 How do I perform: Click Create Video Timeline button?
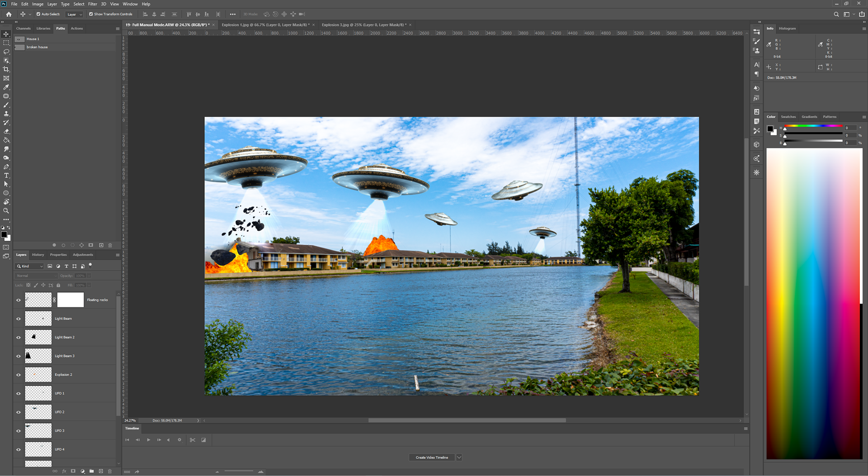click(x=432, y=457)
